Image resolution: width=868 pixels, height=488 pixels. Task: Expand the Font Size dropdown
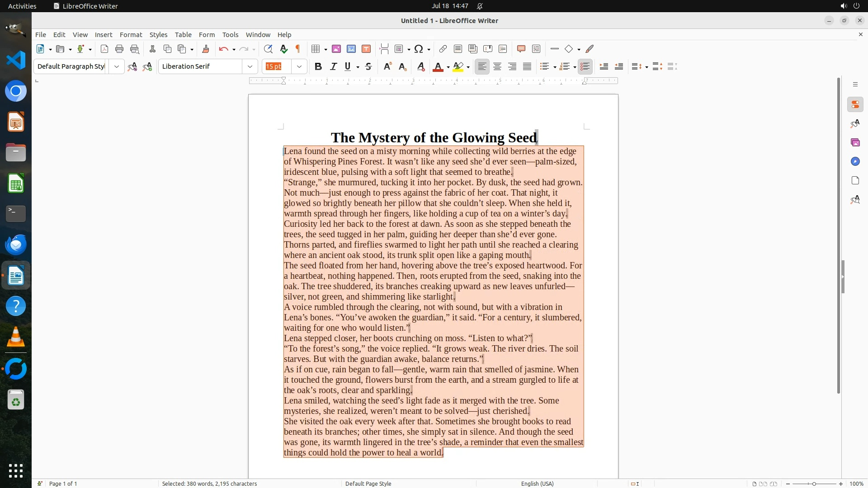point(299,66)
